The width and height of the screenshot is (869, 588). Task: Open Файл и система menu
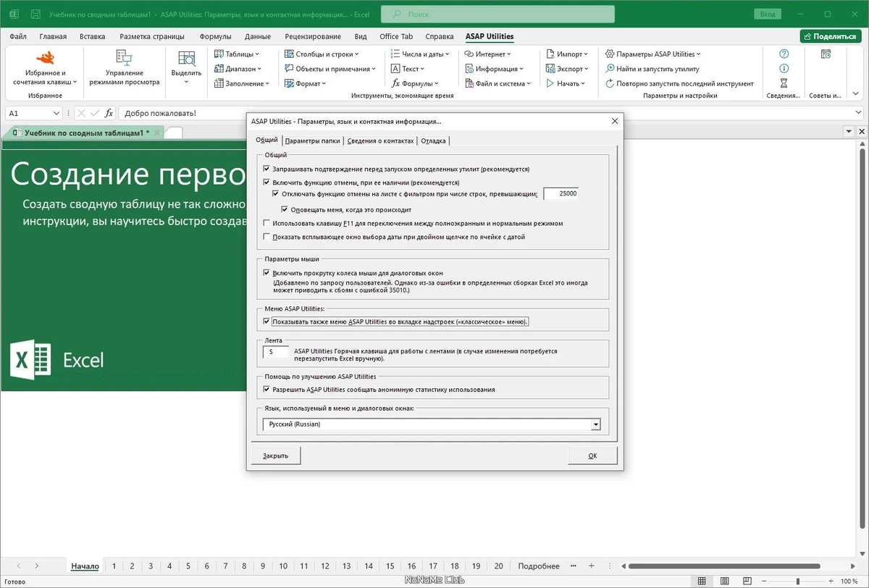click(498, 83)
